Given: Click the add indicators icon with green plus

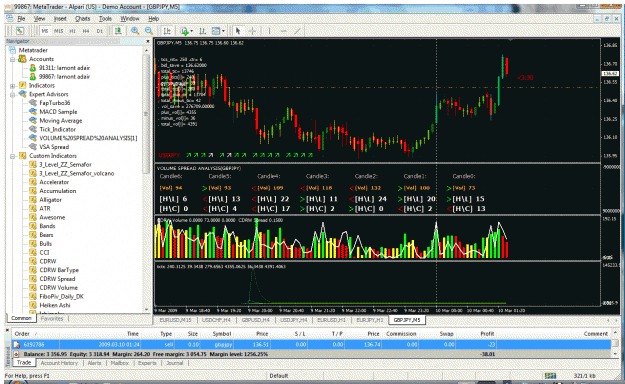Looking at the screenshot, I should click(184, 31).
